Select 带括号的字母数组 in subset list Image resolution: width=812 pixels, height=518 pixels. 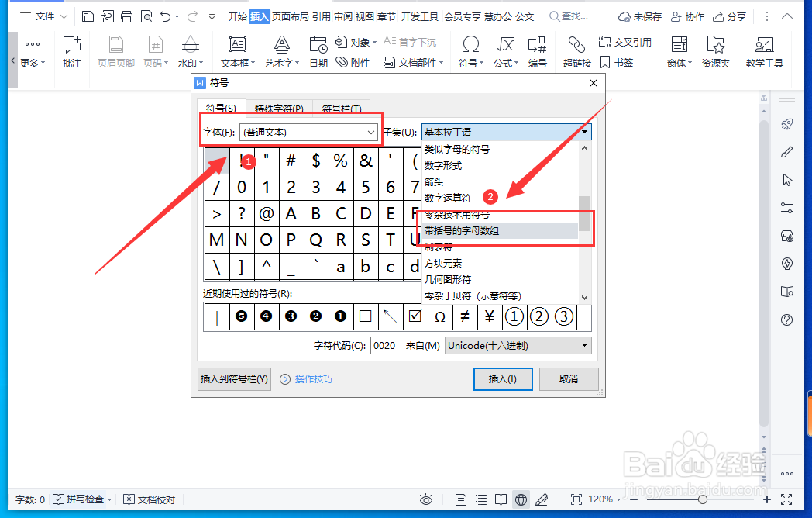pos(501,231)
